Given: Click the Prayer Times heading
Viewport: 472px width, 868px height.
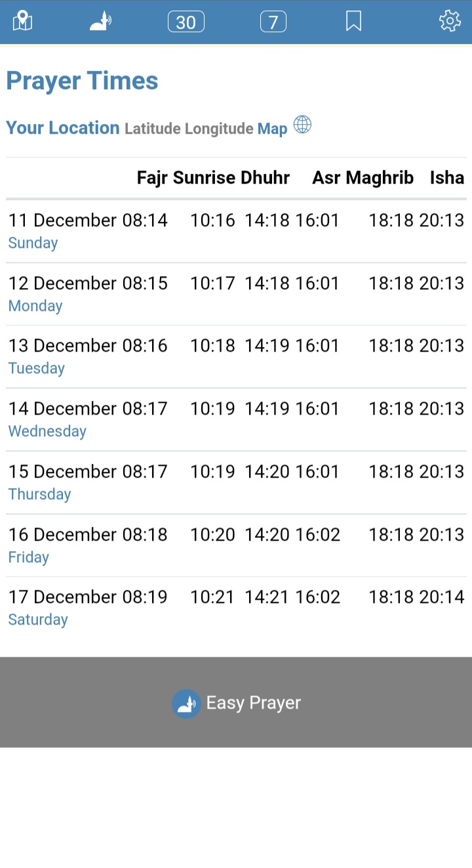Looking at the screenshot, I should point(83,81).
